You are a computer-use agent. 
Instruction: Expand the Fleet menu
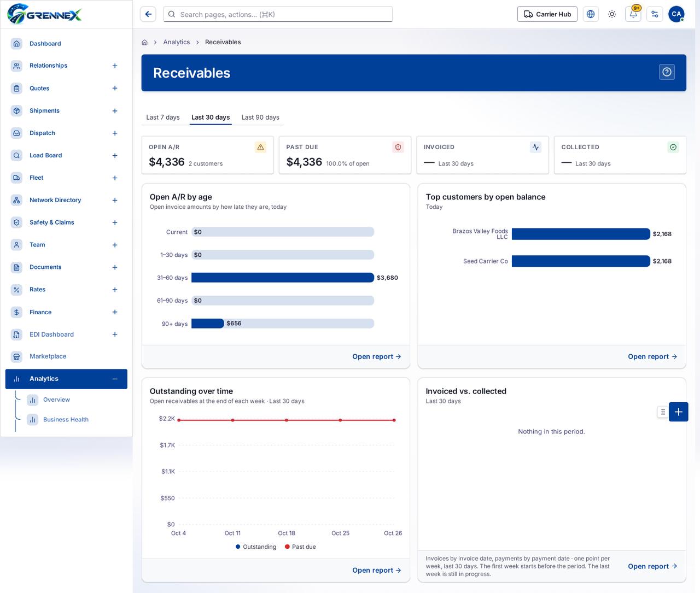coord(115,178)
